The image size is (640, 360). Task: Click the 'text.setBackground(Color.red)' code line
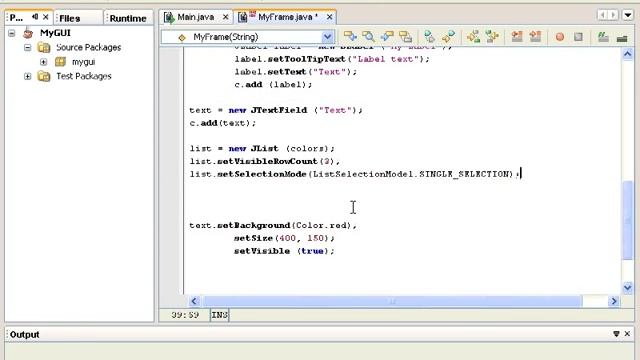click(x=273, y=225)
